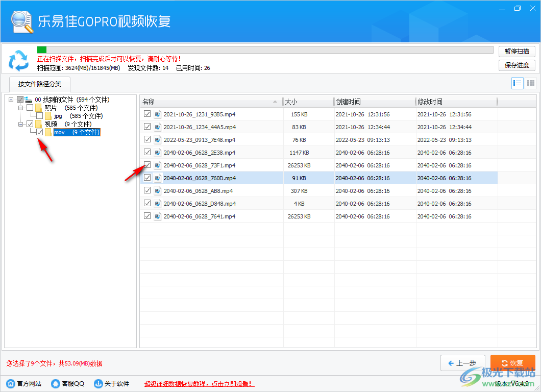Click the 官方网站 home icon
This screenshot has width=541, height=392.
[11, 383]
